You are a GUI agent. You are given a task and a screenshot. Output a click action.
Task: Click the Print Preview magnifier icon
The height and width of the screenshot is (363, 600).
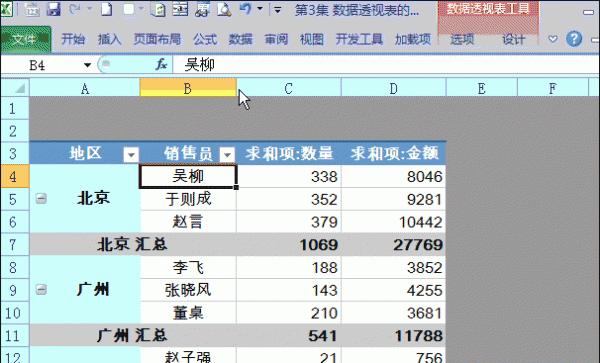(x=224, y=9)
